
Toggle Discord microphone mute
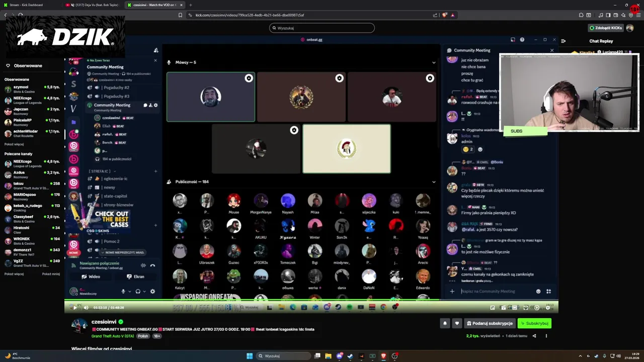click(123, 291)
